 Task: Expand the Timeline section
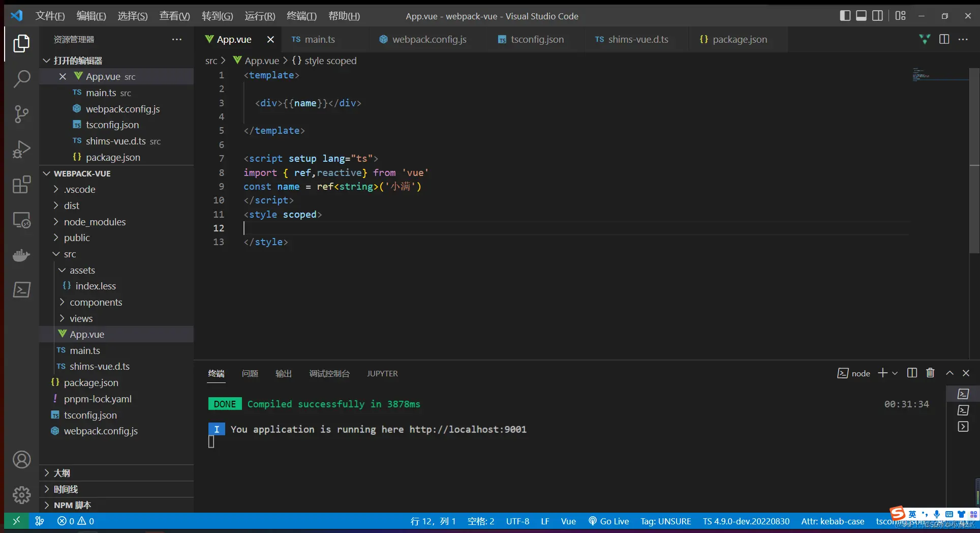(116, 489)
